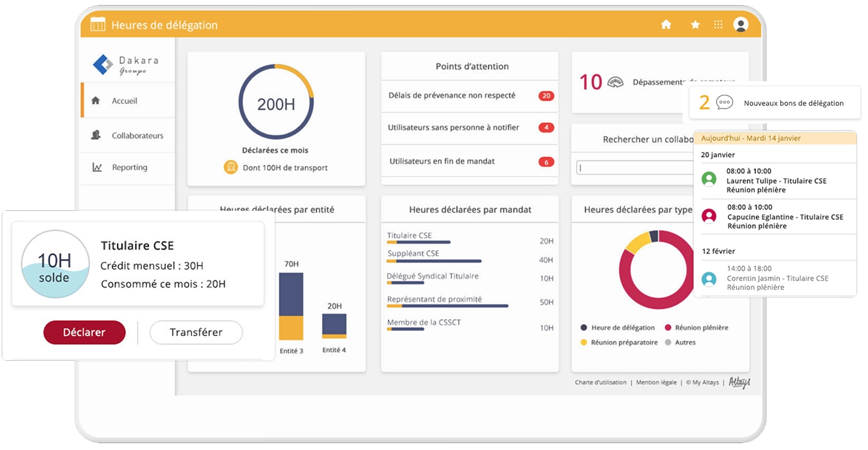Click the favorites star icon
868x450 pixels.
click(695, 25)
